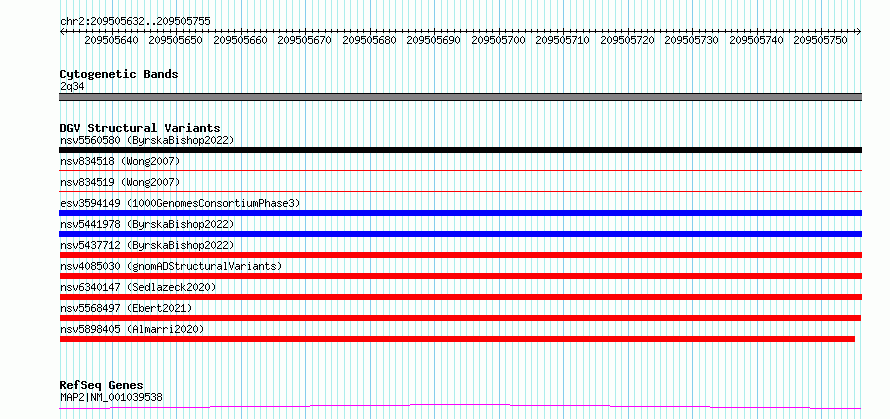
Task: Click label nsv834519 (Wong2007)
Action: click(120, 182)
